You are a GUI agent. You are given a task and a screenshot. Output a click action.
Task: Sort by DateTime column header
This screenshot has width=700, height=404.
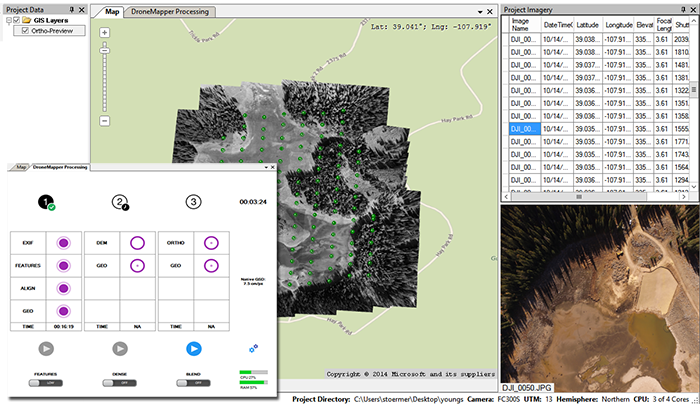click(x=557, y=25)
